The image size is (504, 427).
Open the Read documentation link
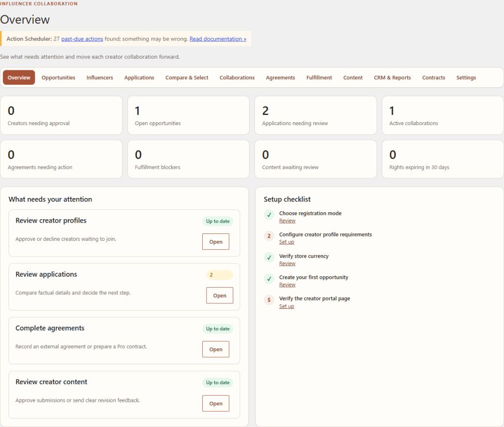coord(218,39)
